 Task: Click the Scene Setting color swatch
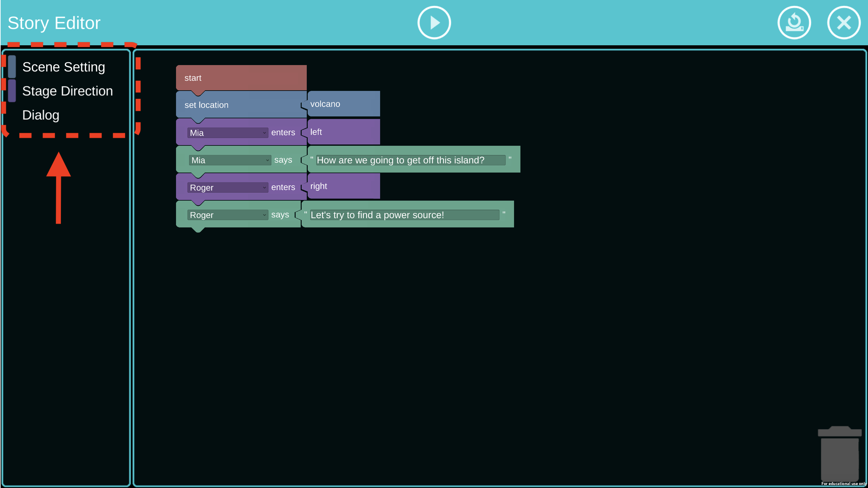click(x=12, y=67)
